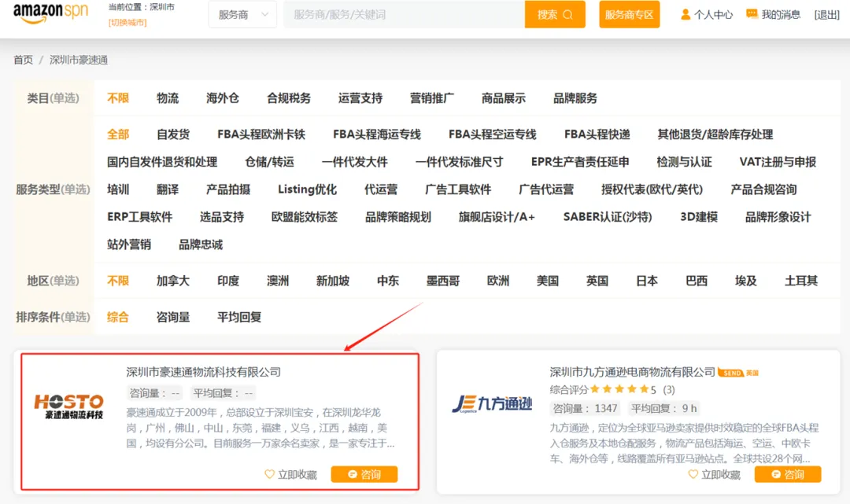Screen dimensions: 850x504
Task: Select service type 代运营
Action: (x=381, y=189)
